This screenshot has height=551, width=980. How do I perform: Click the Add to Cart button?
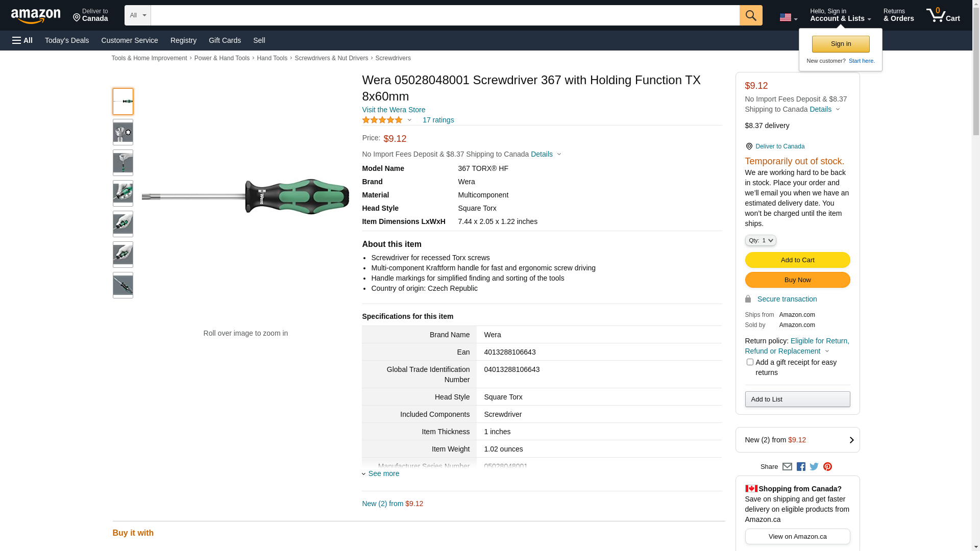pos(797,260)
